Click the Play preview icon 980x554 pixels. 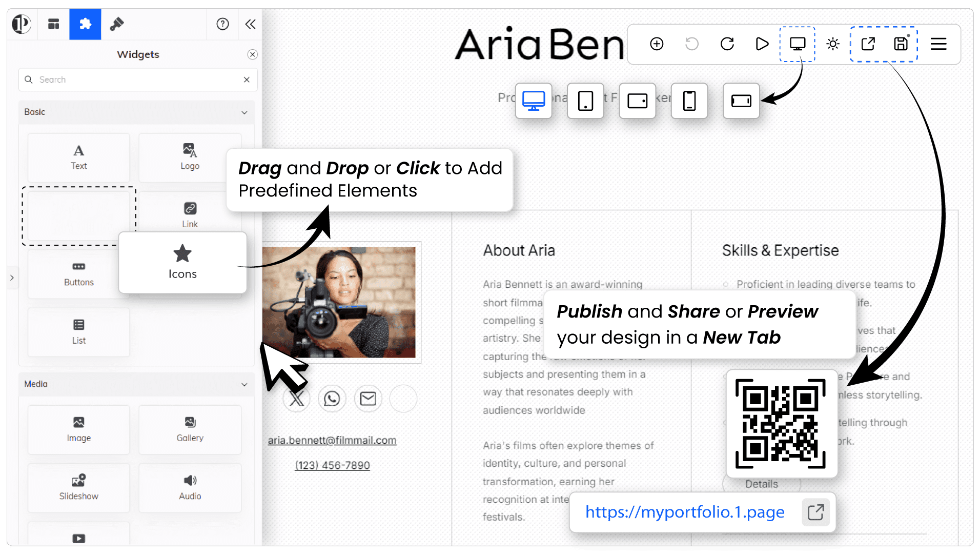(x=762, y=44)
